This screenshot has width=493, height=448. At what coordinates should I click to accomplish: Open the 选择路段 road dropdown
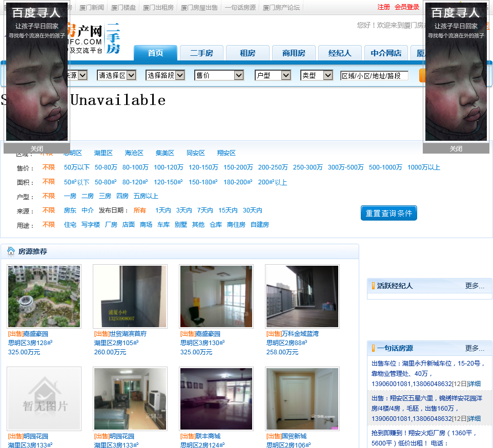[165, 75]
